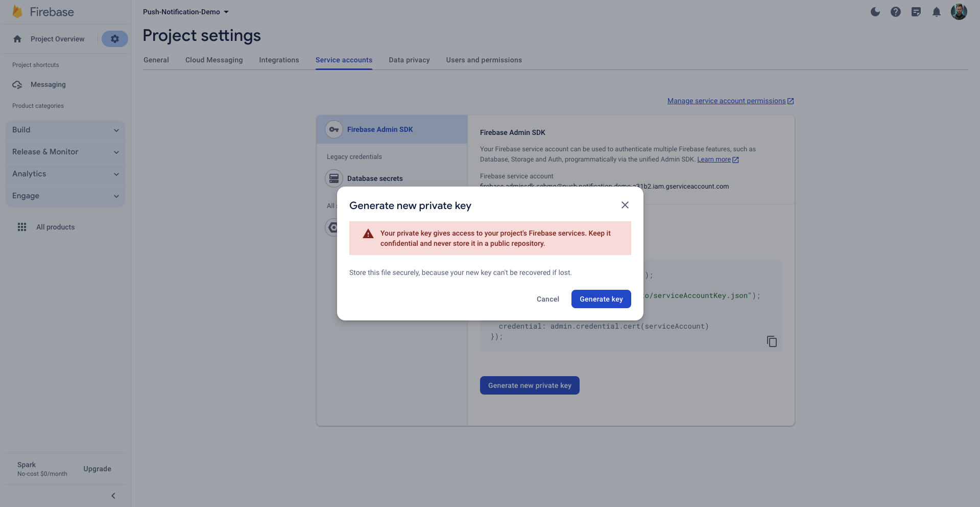Image resolution: width=980 pixels, height=507 pixels.
Task: Copy the code snippet with copy icon
Action: 772,341
